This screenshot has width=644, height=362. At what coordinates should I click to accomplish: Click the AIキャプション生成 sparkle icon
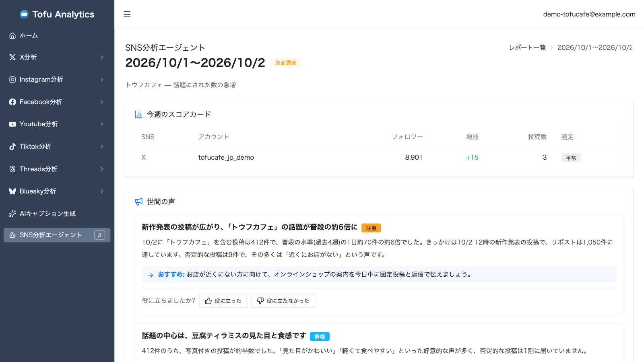(12, 214)
